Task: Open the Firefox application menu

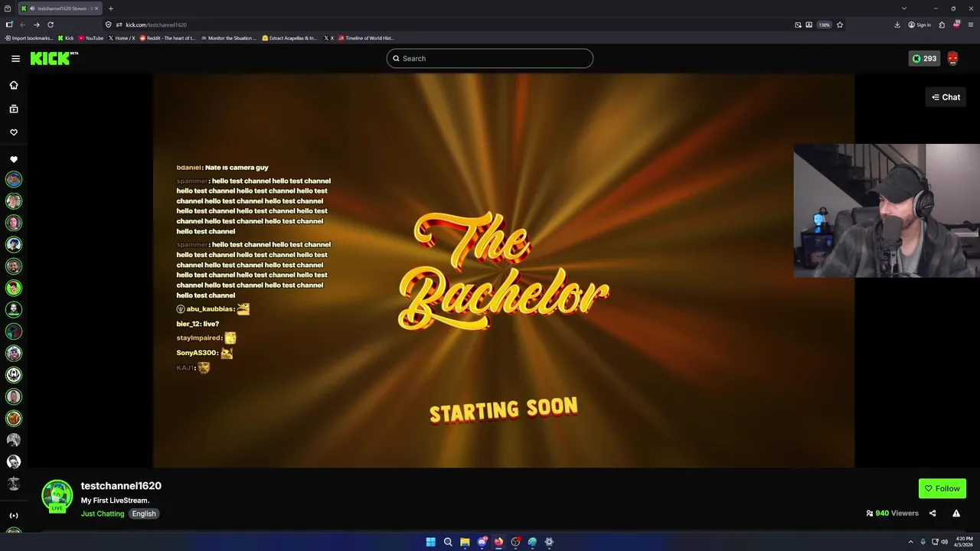Action: click(971, 24)
